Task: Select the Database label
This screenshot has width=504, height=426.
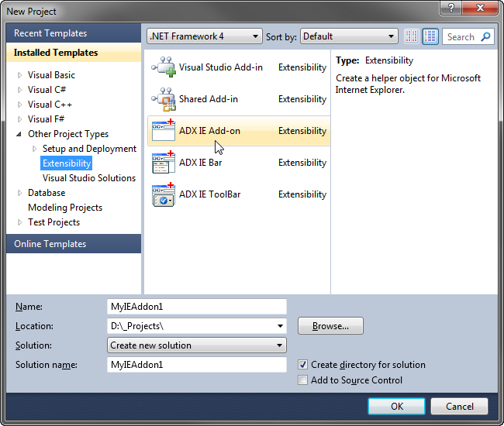Action: (x=47, y=193)
